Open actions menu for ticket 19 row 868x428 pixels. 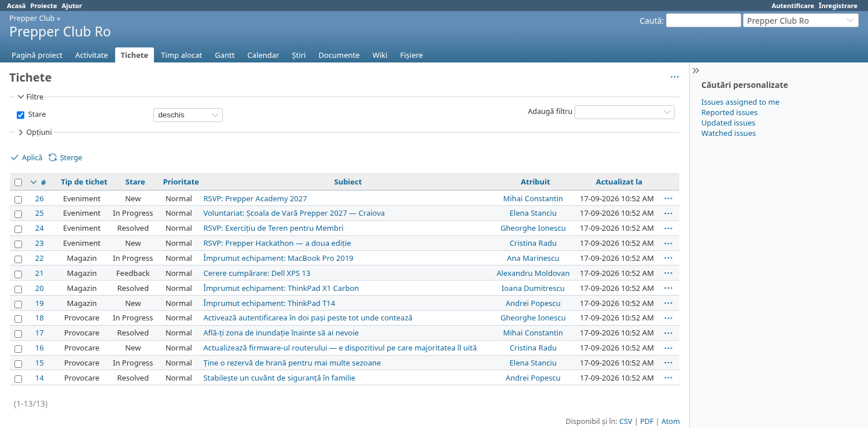click(668, 304)
